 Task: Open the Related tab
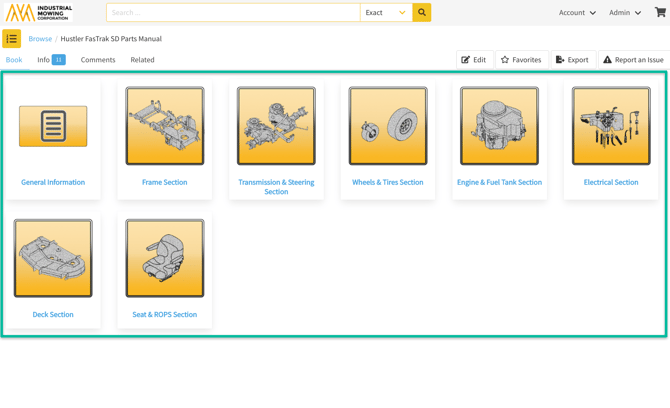[x=142, y=60]
